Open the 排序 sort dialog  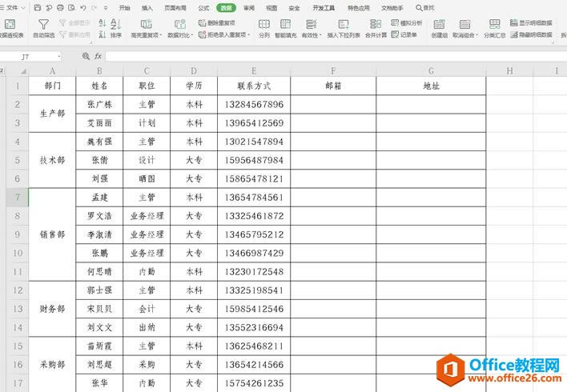coord(115,28)
